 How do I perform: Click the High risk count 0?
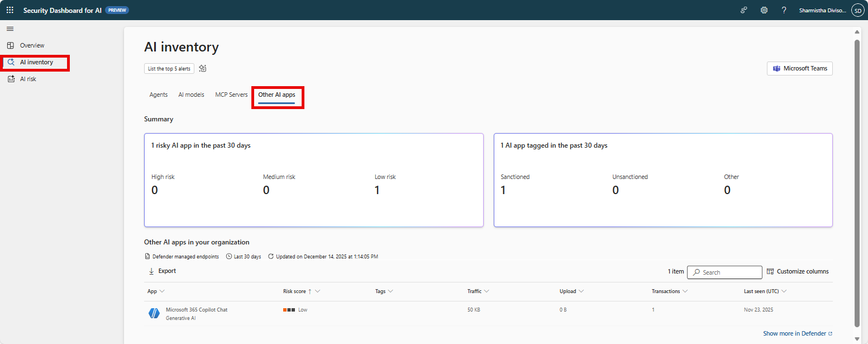click(155, 190)
